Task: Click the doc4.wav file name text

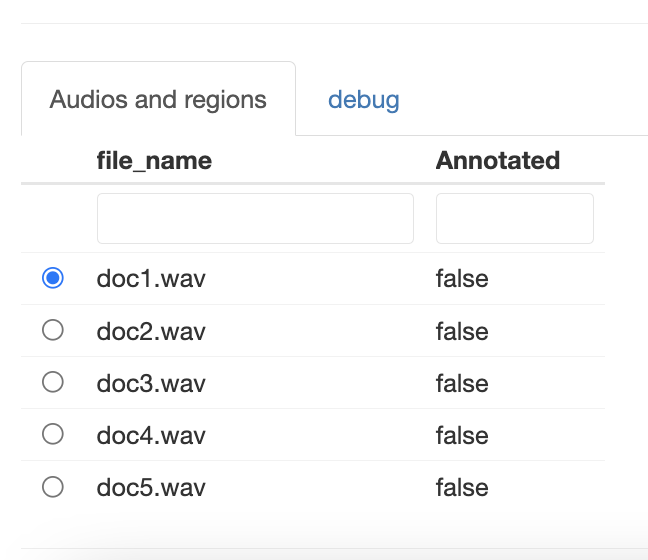Action: point(151,435)
